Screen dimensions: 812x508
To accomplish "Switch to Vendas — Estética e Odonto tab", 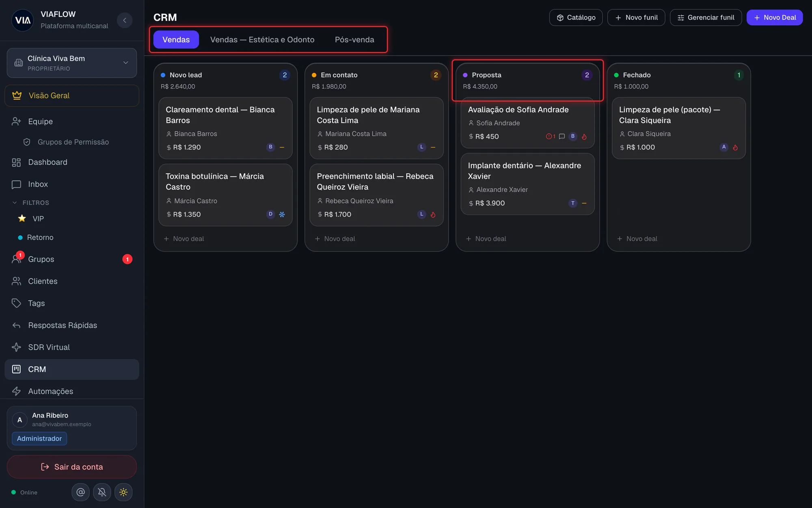I will (262, 39).
